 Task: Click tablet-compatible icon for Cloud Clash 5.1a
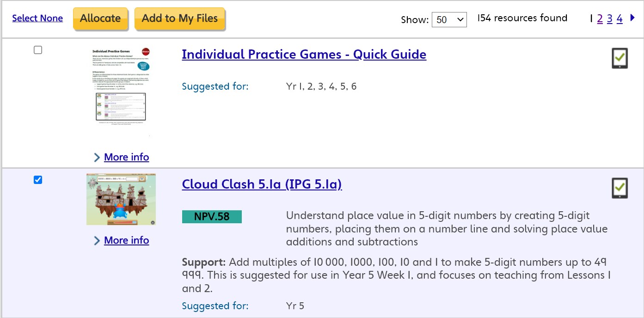(x=619, y=189)
